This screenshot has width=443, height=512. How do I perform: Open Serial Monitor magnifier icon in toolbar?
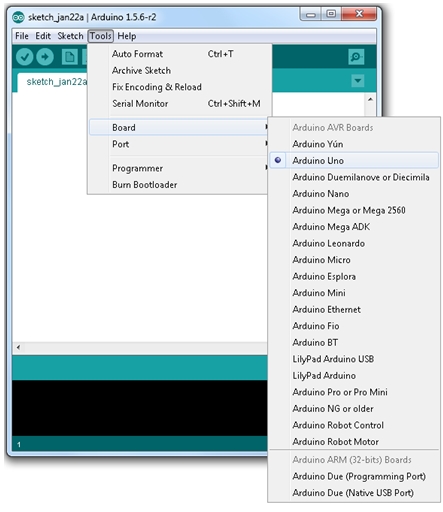click(x=356, y=57)
